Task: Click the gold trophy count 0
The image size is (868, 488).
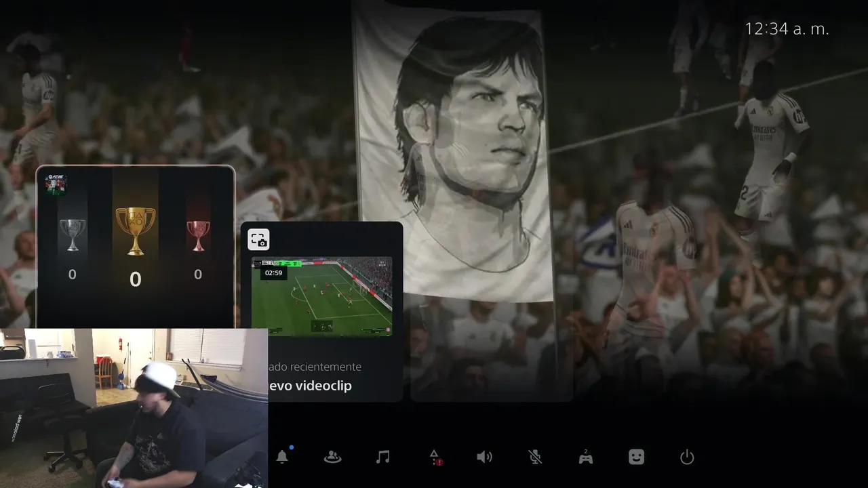Action: 136,279
